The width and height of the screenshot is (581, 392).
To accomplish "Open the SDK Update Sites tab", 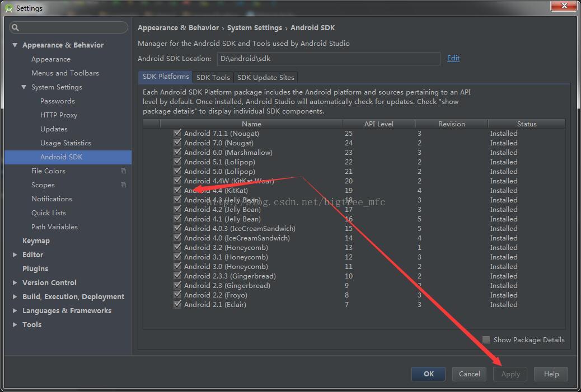I will [x=266, y=77].
